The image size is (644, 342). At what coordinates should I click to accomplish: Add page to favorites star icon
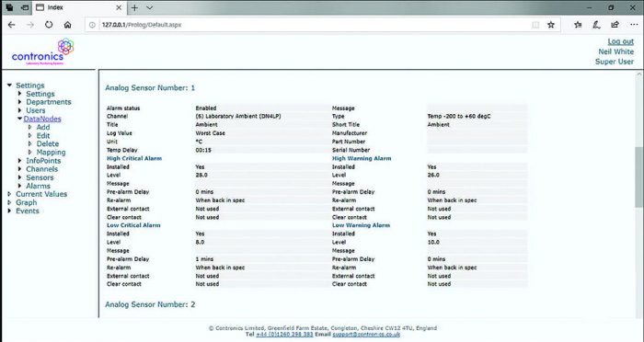(x=551, y=25)
